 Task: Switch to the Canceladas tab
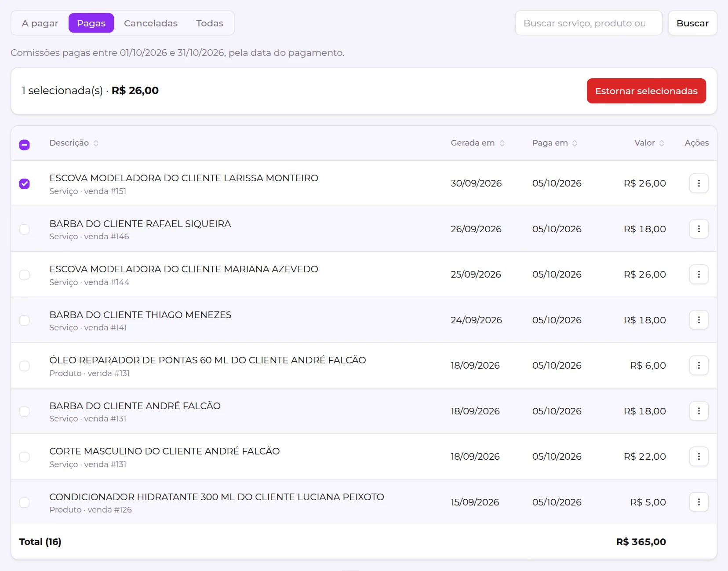click(x=151, y=23)
